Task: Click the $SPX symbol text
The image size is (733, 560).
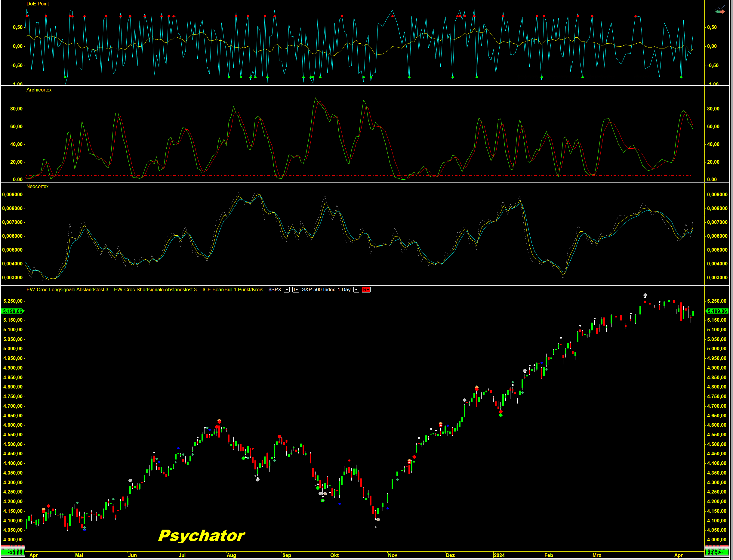Action: click(275, 290)
